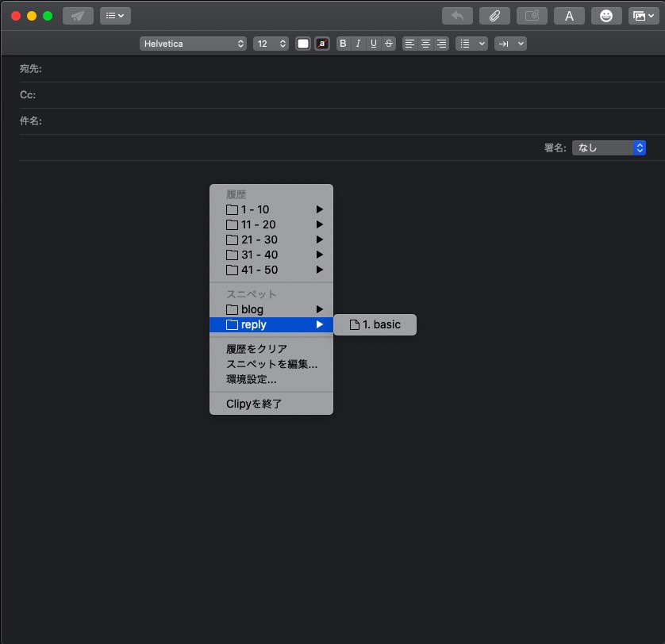Open the Helvetica font family dropdown
Image resolution: width=665 pixels, height=644 pixels.
pos(193,44)
